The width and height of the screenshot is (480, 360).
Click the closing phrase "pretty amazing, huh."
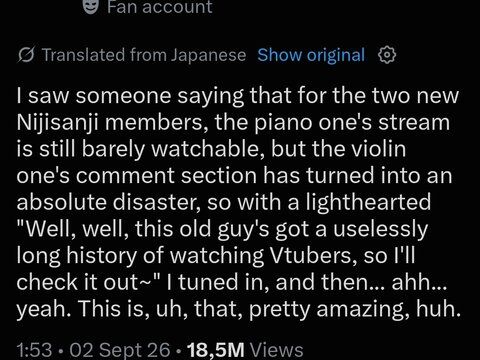click(x=355, y=310)
